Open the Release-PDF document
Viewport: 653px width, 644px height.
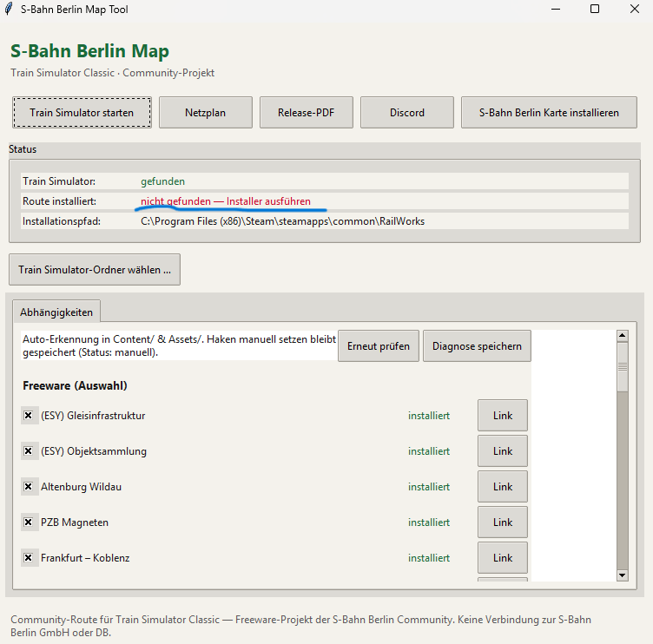pyautogui.click(x=306, y=113)
